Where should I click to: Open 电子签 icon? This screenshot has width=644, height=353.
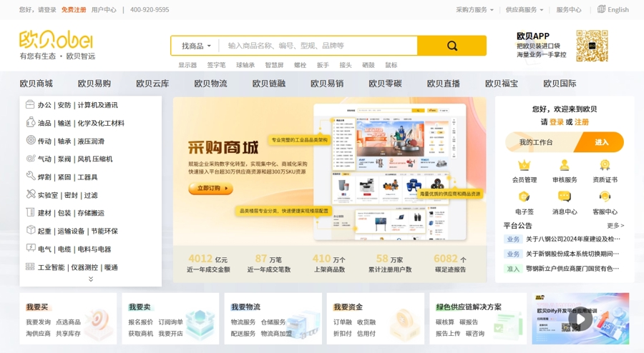(524, 197)
